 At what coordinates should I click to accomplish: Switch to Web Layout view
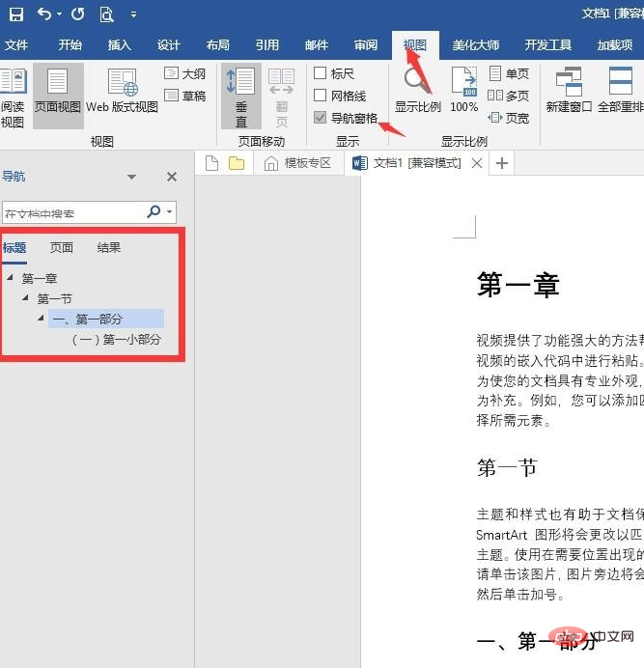(123, 90)
